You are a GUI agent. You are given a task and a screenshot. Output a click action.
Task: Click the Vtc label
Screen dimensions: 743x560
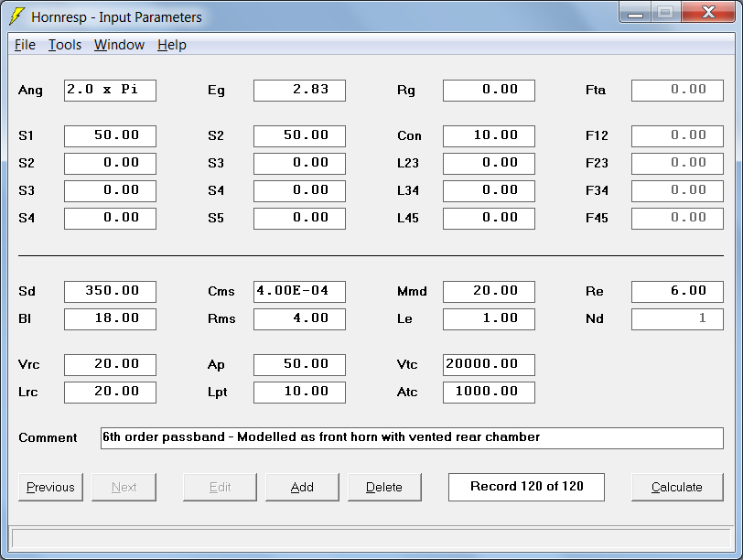click(407, 365)
